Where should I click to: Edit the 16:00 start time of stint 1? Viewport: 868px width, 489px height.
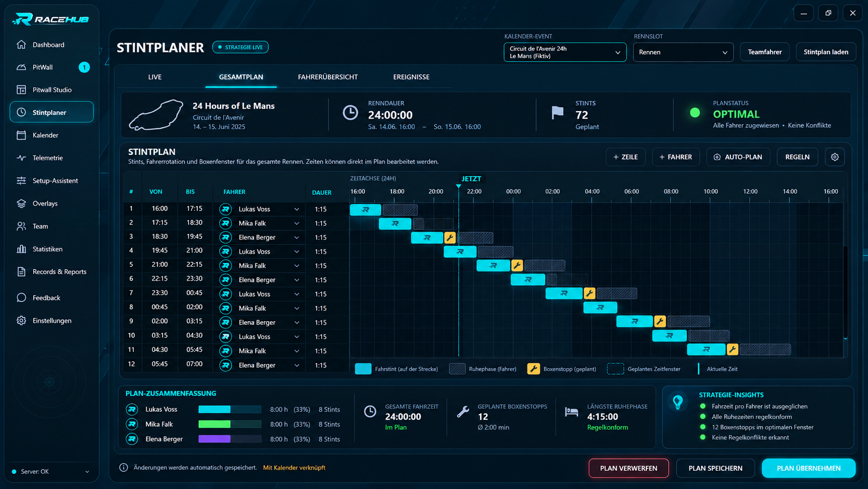(x=159, y=209)
